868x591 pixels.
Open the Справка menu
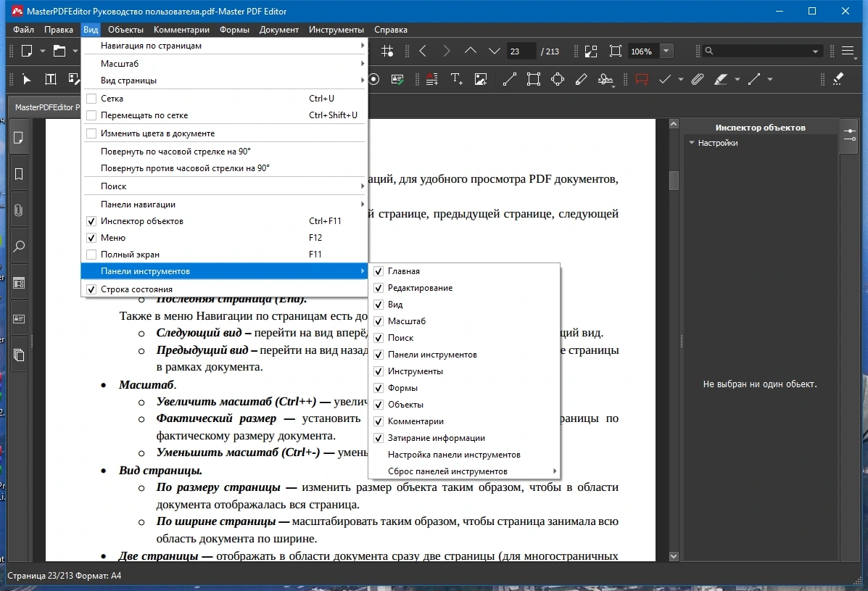pos(391,29)
